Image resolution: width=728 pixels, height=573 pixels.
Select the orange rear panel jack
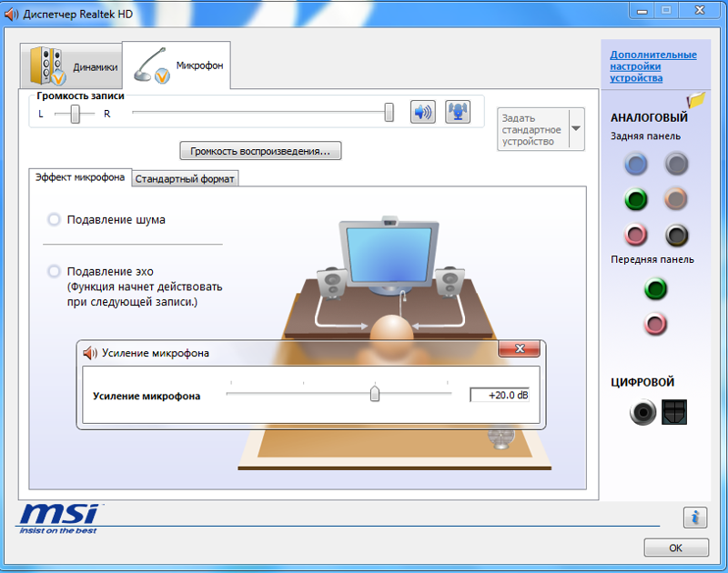(x=676, y=199)
